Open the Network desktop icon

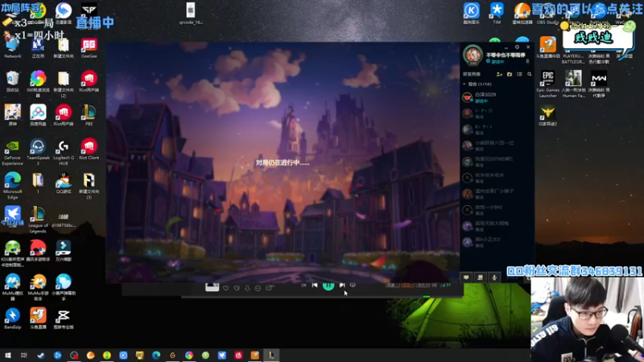click(x=12, y=48)
